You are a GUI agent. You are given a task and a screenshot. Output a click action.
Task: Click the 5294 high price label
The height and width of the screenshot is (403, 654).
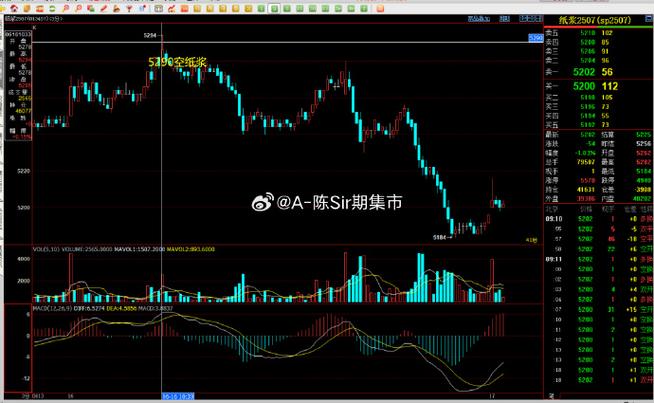(151, 35)
